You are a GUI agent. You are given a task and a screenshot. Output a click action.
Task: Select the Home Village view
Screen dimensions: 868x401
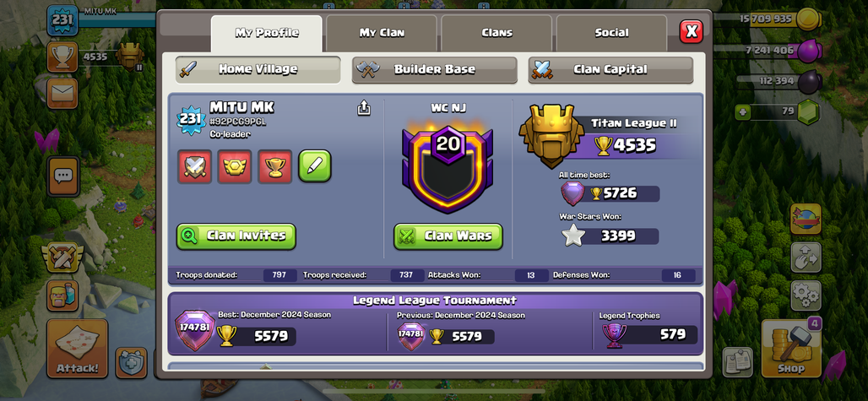258,70
